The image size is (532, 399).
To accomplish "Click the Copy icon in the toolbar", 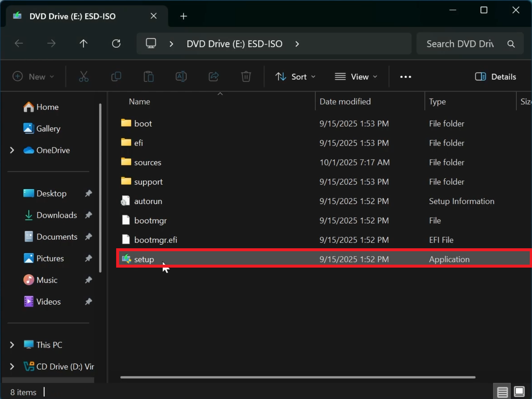I will coord(116,76).
